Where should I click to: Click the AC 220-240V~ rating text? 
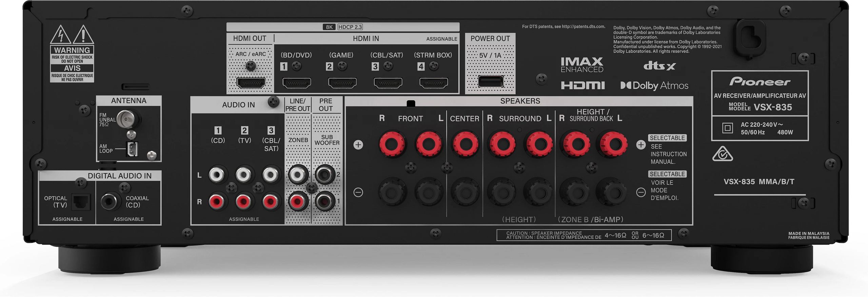[762, 125]
